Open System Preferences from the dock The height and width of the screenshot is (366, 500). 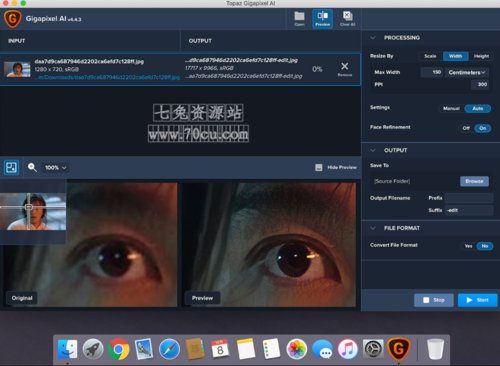point(373,349)
